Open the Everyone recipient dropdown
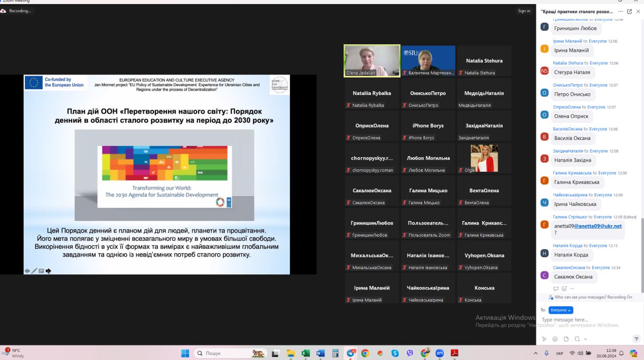The width and height of the screenshot is (644, 360). coord(560,310)
